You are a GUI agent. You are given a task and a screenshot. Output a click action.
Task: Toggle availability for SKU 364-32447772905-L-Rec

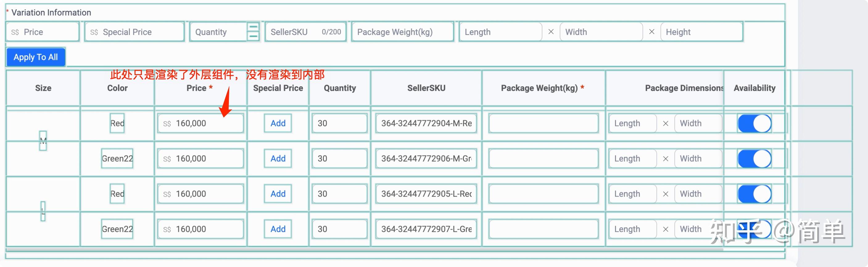(754, 194)
